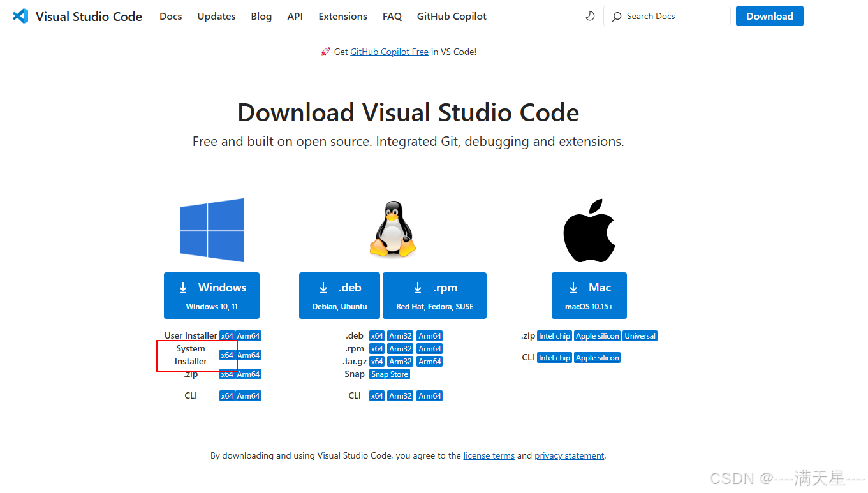The height and width of the screenshot is (493, 868).
Task: Select Linux CLI x64 download
Action: point(377,396)
